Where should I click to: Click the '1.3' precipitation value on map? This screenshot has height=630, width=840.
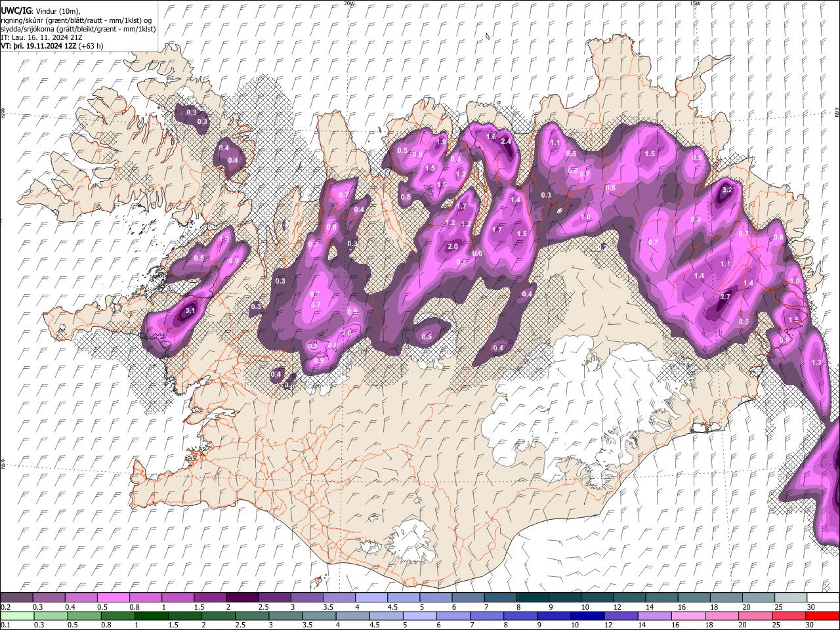(816, 362)
